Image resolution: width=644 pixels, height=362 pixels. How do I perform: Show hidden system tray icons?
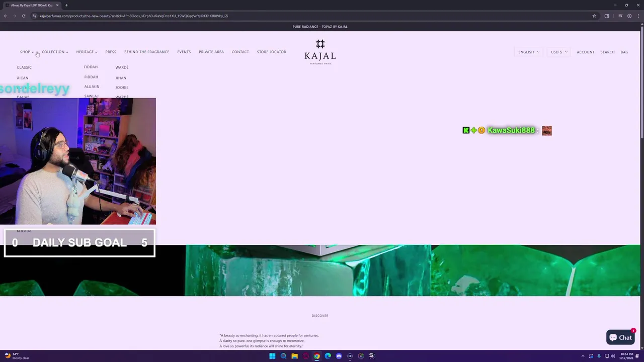pos(583,356)
